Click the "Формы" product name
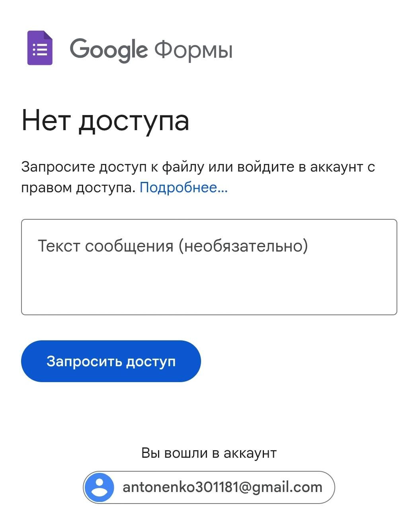 (193, 50)
